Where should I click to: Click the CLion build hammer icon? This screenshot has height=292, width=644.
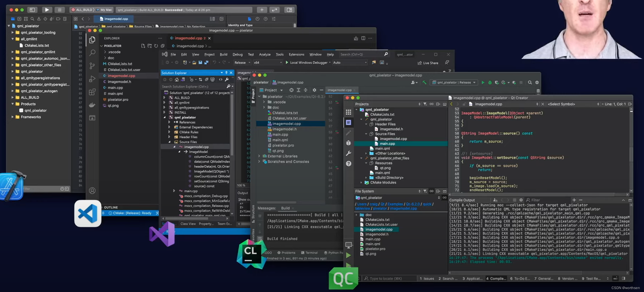point(424,82)
